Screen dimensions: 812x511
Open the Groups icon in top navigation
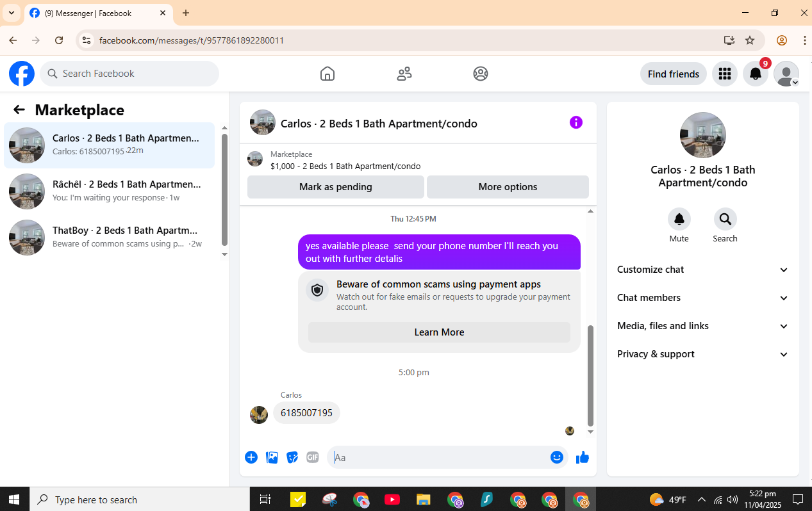481,74
